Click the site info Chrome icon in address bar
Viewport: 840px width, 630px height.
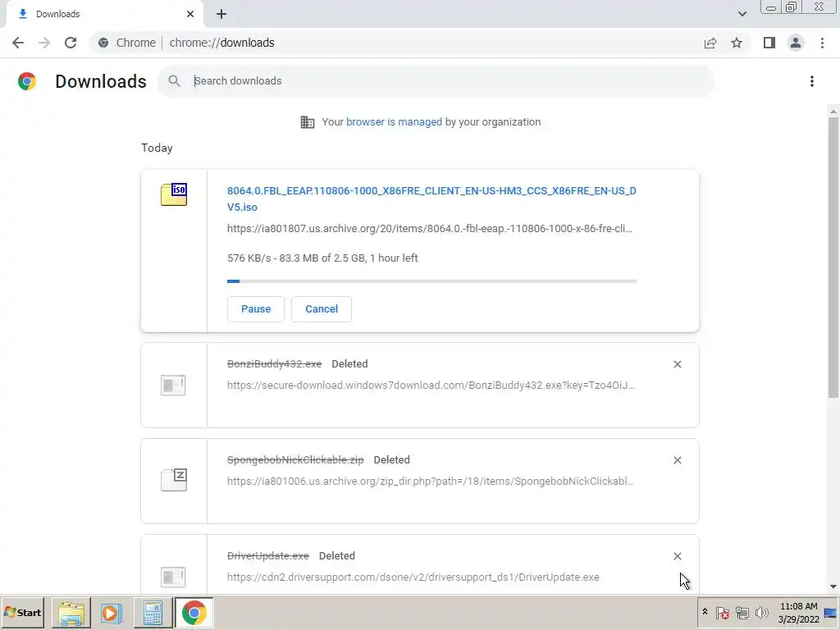click(x=103, y=43)
